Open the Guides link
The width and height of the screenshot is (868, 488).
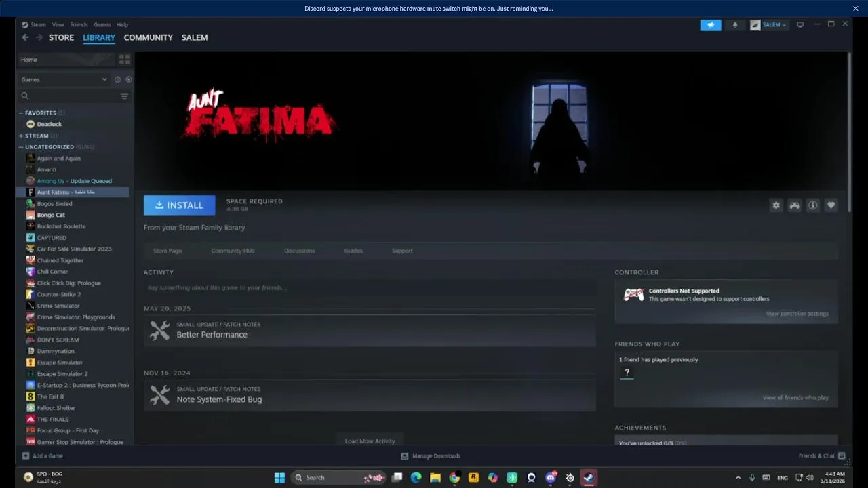pyautogui.click(x=353, y=251)
